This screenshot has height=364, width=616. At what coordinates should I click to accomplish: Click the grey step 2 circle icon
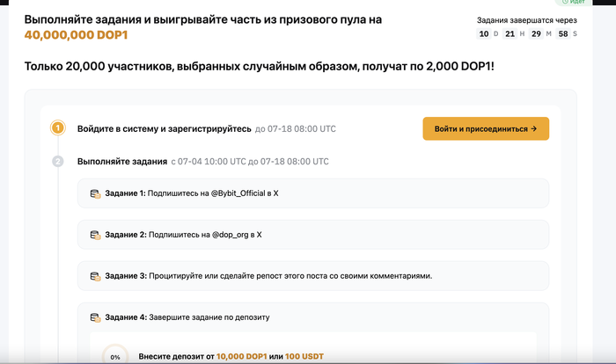(x=58, y=162)
